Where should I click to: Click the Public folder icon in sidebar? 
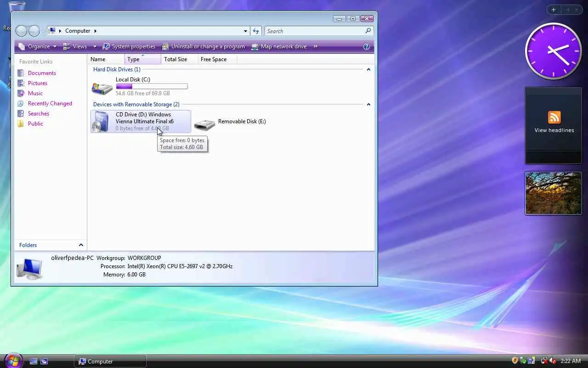(x=21, y=124)
